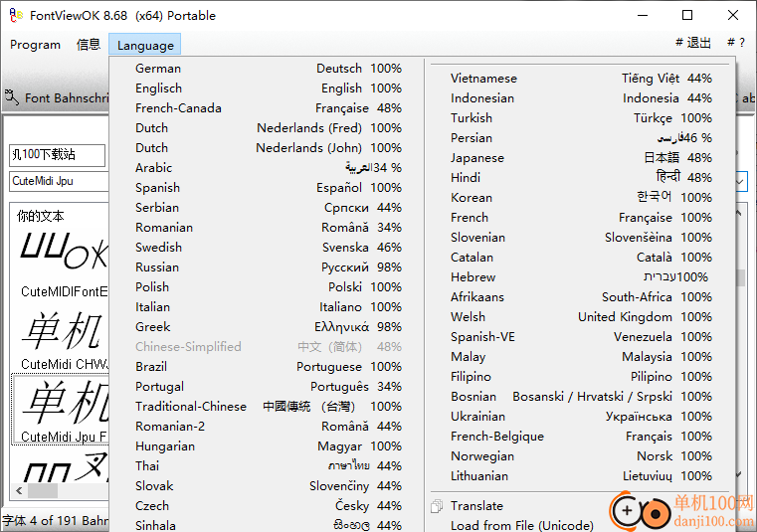Screen dimensions: 757x532
Task: Select Lithuanian language entry
Action: (x=581, y=476)
